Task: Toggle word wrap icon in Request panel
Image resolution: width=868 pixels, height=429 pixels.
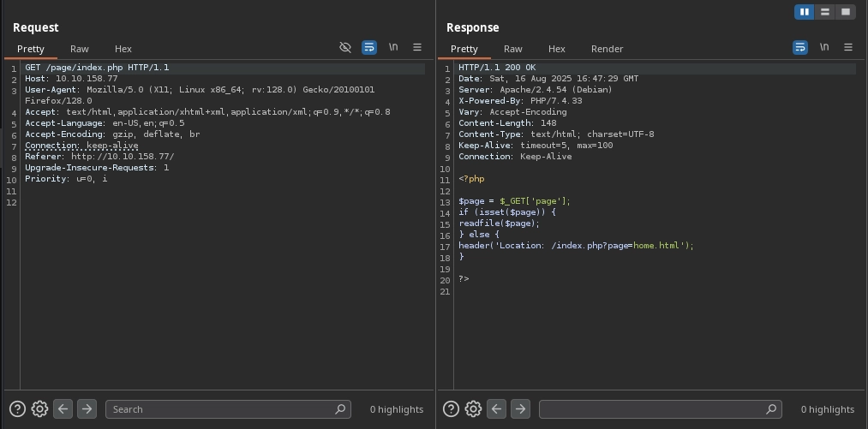Action: point(369,48)
